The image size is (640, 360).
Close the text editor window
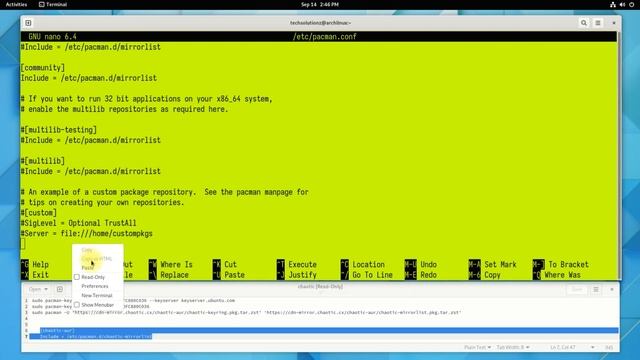point(612,289)
